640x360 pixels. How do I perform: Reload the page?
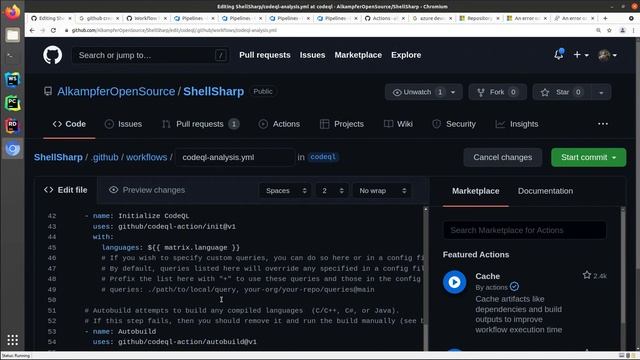pyautogui.click(x=53, y=30)
